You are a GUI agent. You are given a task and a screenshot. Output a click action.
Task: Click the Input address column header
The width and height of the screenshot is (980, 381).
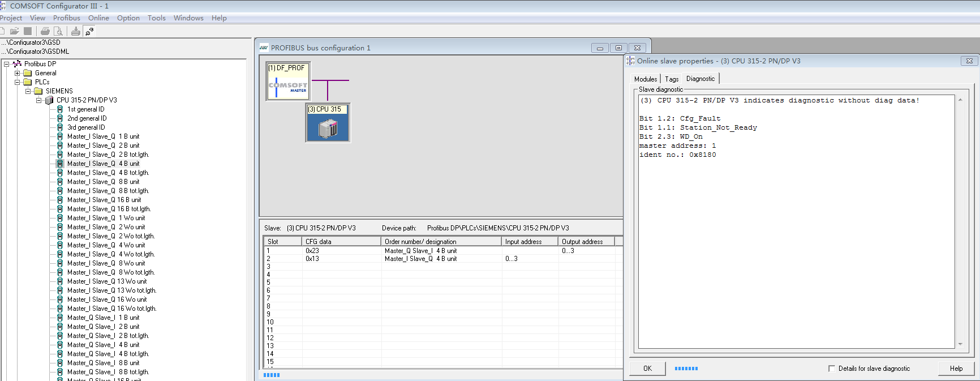tap(530, 242)
